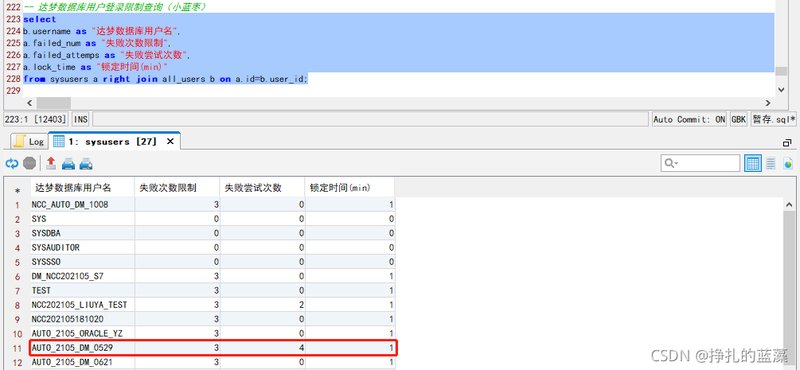The image size is (800, 370).
Task: Click the editor scrollbar down arrow
Action: pos(781,89)
